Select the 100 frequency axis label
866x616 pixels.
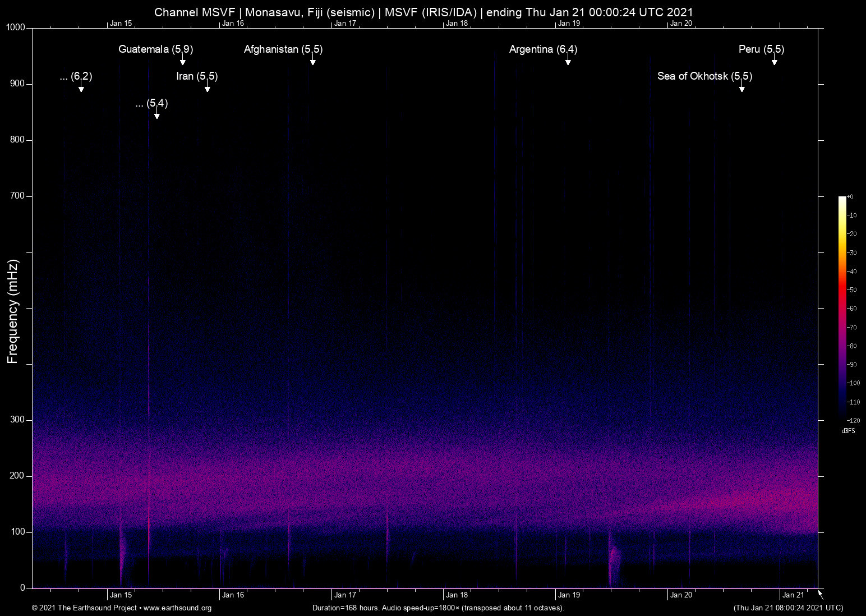18,532
